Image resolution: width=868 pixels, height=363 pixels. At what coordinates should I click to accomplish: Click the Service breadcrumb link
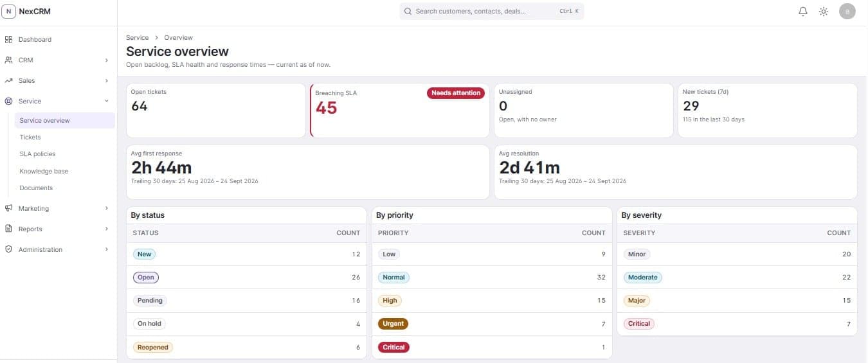click(137, 37)
